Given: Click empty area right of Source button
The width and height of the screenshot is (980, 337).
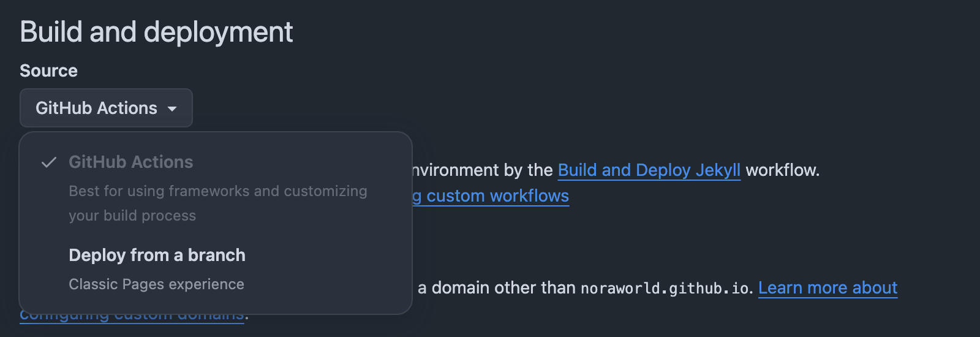Looking at the screenshot, I should pos(551,108).
